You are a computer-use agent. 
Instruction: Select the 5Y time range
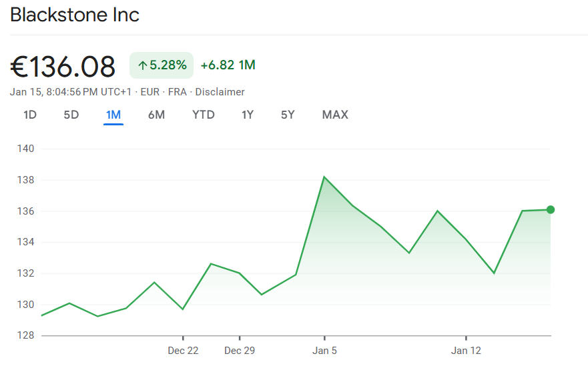(288, 115)
